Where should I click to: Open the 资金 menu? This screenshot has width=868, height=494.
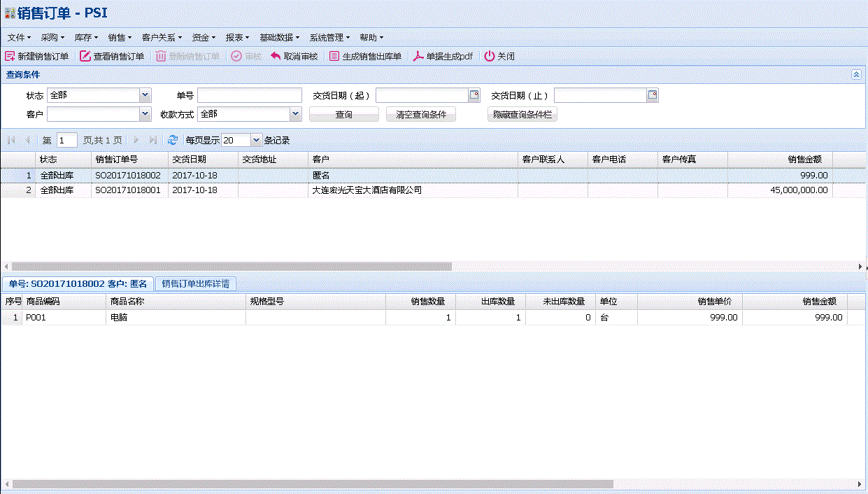(x=204, y=37)
